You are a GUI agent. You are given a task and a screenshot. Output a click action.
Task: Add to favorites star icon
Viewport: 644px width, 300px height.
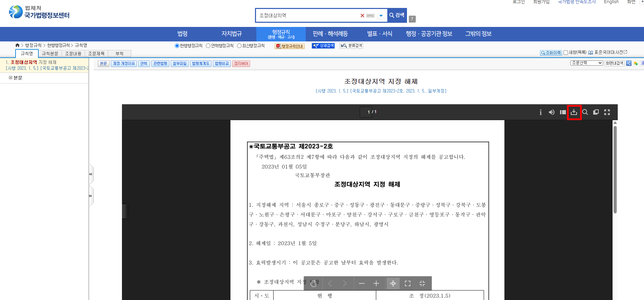tap(636, 63)
